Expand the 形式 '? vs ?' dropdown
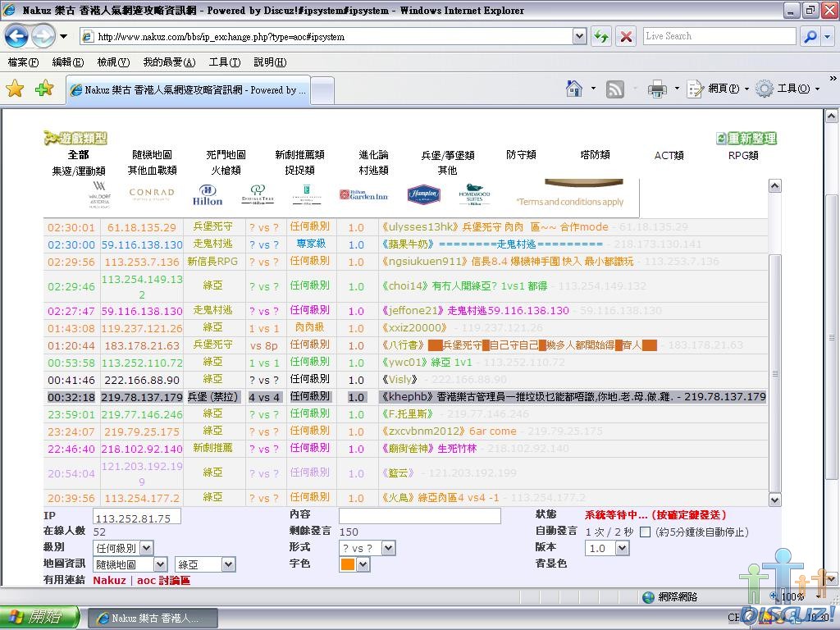Screen dimensions: 840x630 [x=367, y=548]
